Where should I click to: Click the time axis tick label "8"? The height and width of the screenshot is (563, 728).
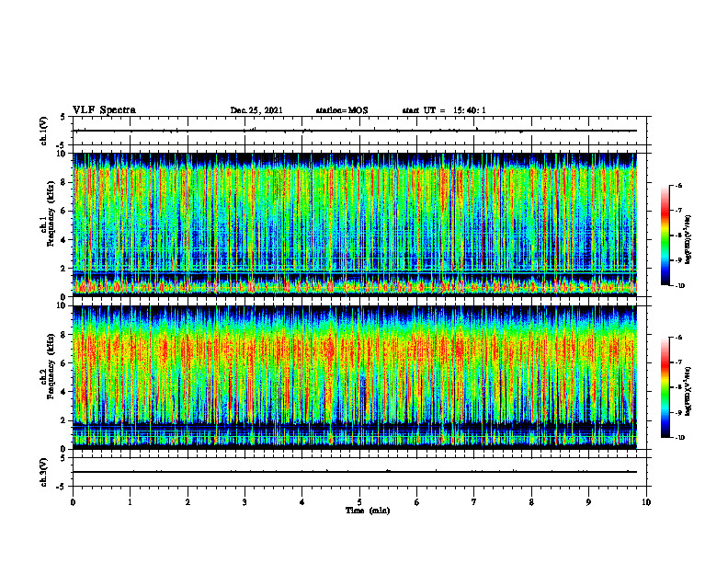click(531, 502)
